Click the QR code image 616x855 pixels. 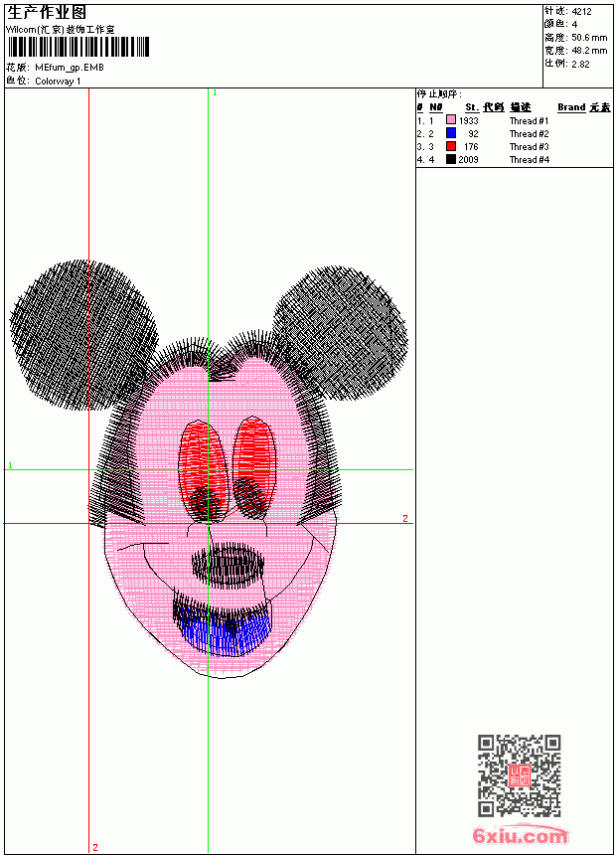520,775
